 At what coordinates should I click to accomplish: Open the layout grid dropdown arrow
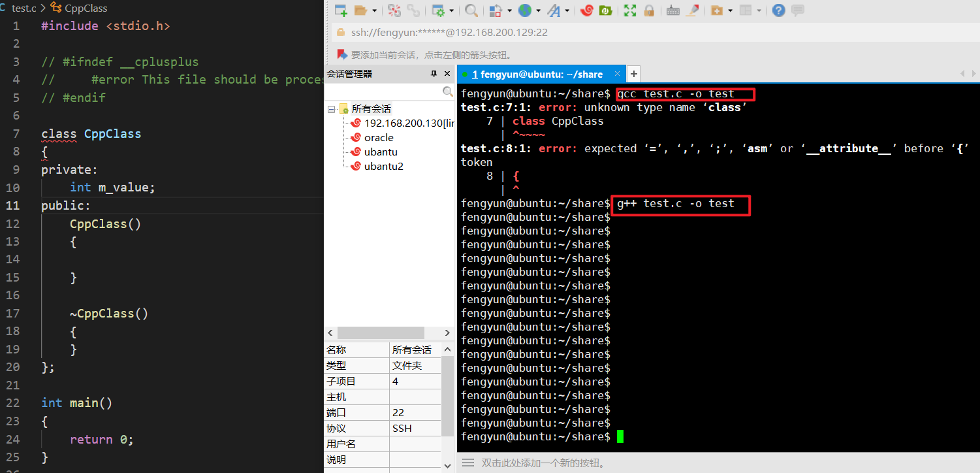click(x=759, y=11)
